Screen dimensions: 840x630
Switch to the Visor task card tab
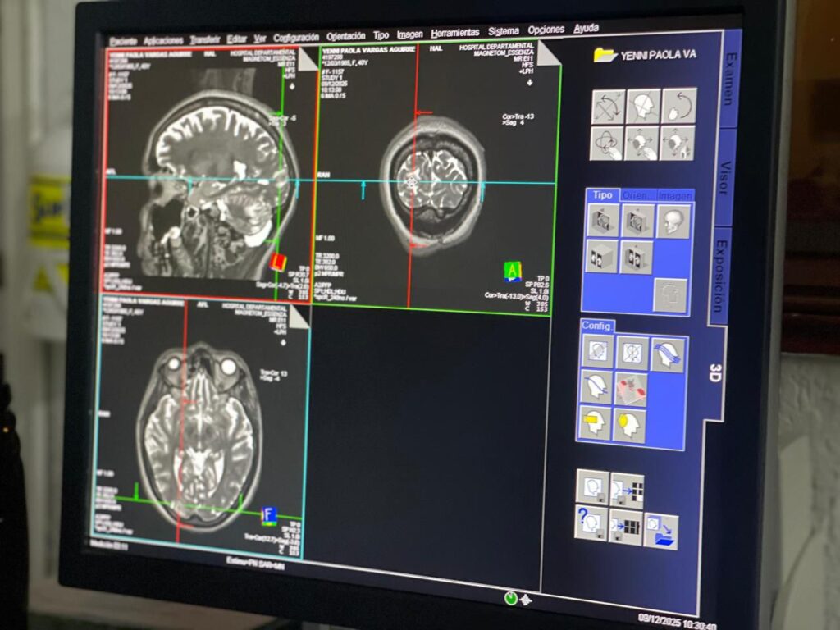pyautogui.click(x=724, y=178)
